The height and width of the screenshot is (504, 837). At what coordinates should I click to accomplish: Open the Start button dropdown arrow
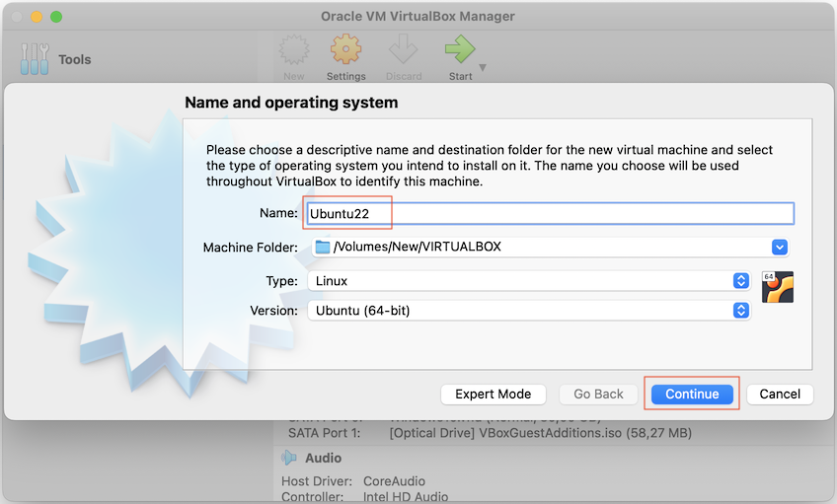[x=483, y=68]
